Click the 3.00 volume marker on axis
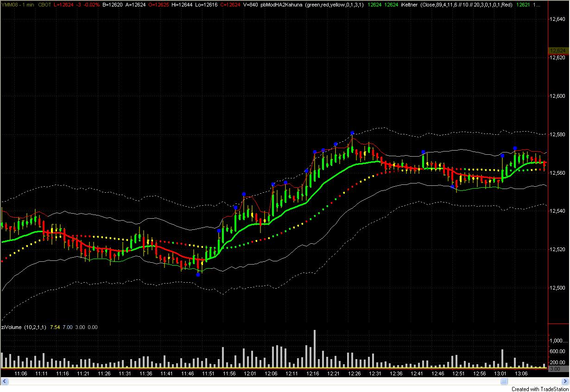Image resolution: width=570 pixels, height=392 pixels. [557, 369]
